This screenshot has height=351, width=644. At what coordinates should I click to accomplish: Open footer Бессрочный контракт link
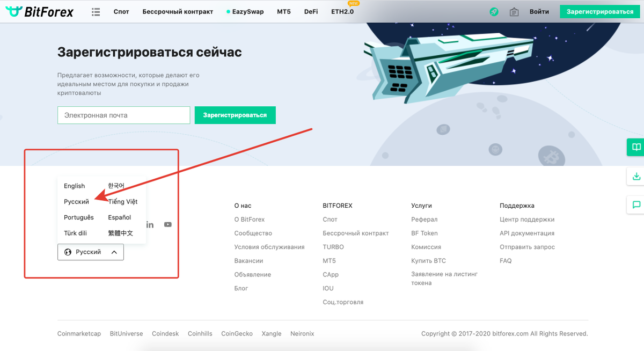[356, 233]
